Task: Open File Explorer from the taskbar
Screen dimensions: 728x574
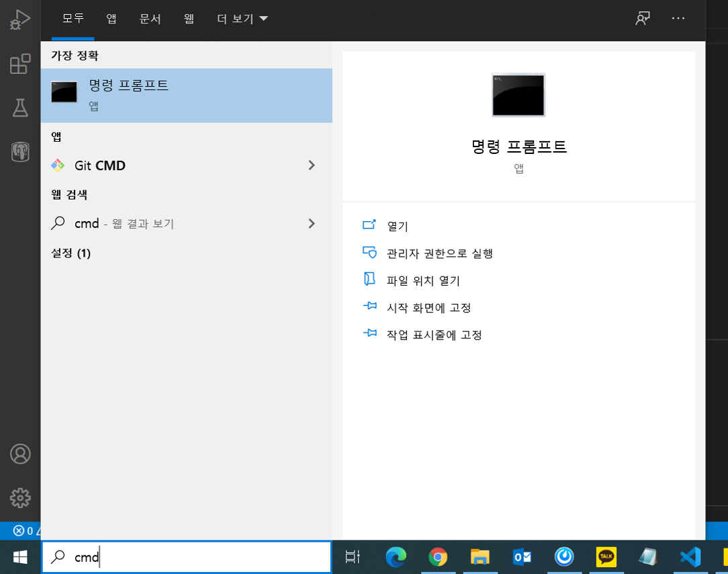Action: click(480, 557)
